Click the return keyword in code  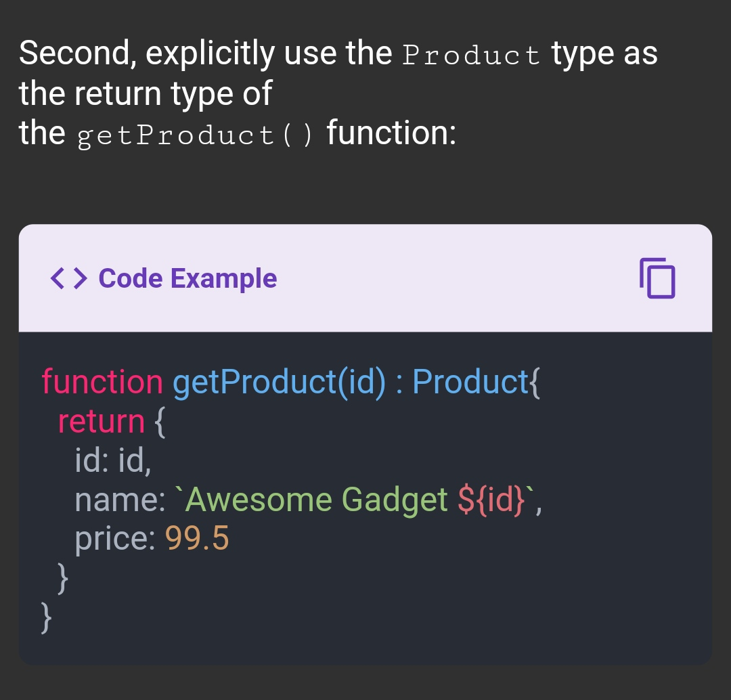coord(101,422)
